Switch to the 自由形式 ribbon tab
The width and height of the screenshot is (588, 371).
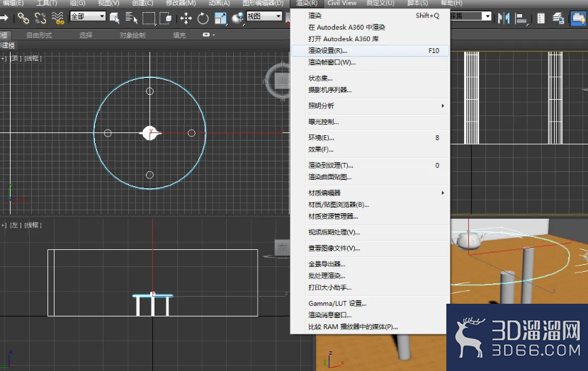click(39, 35)
